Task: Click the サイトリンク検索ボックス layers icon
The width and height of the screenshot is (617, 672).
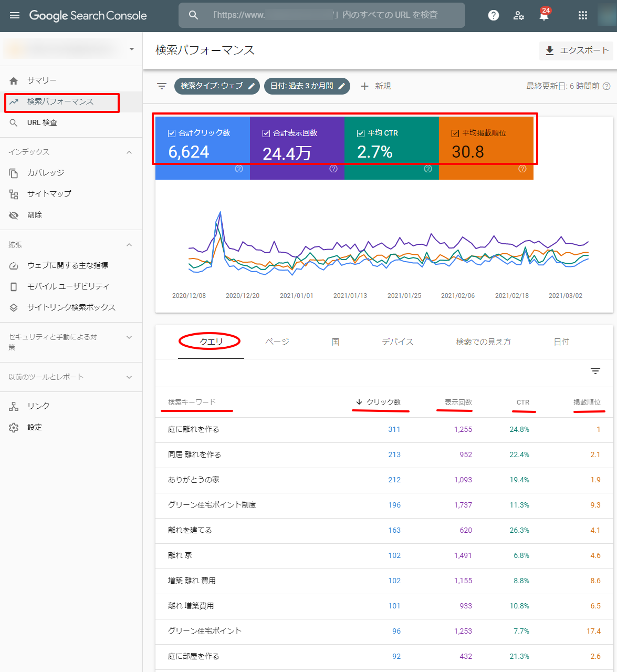Action: (x=14, y=307)
